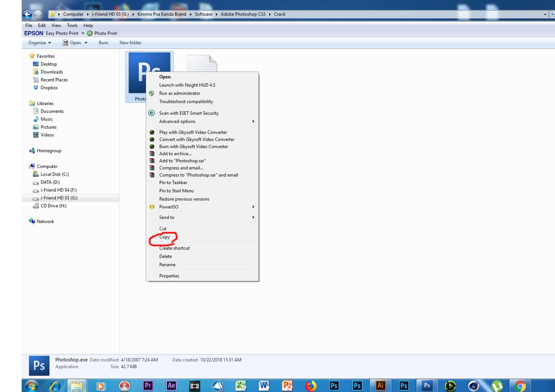Open the Tools menu

tap(72, 25)
